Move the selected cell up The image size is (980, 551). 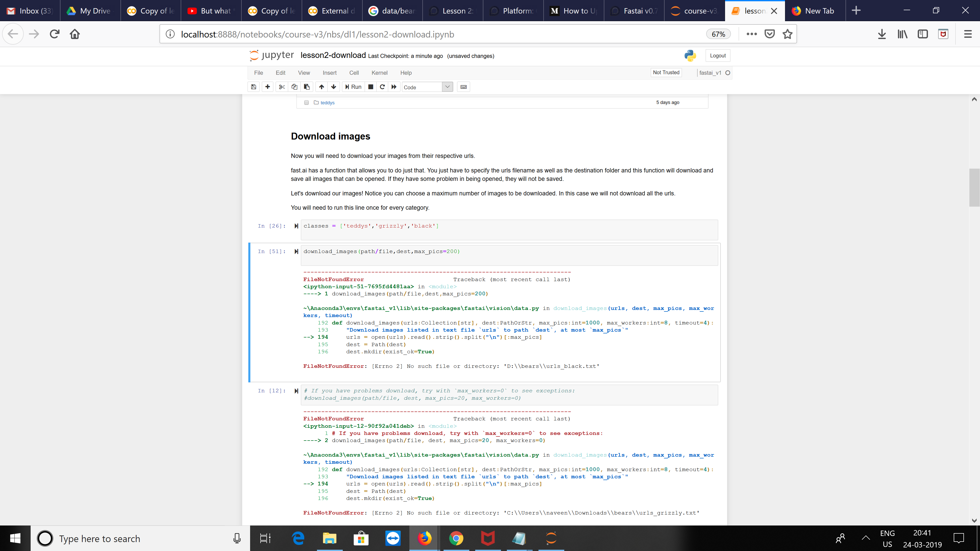[322, 87]
